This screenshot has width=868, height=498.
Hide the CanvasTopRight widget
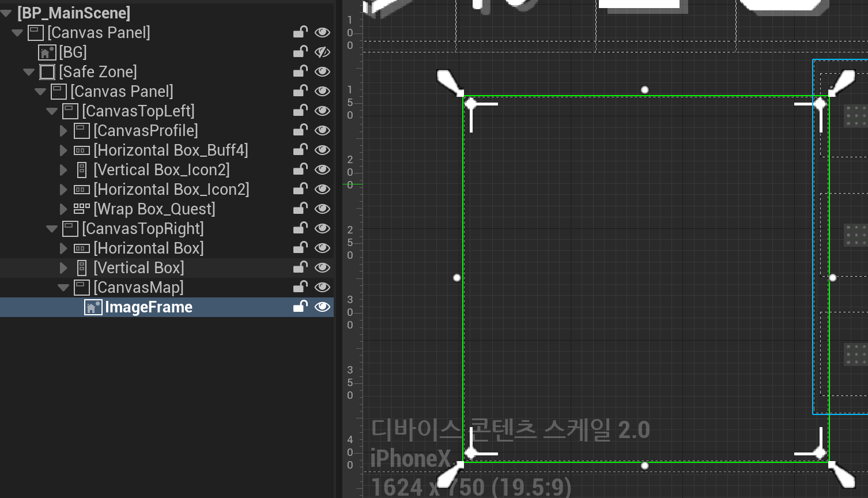322,228
